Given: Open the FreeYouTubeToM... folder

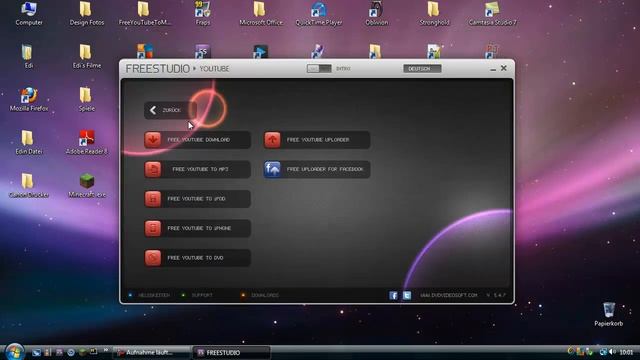Looking at the screenshot, I should click(144, 13).
